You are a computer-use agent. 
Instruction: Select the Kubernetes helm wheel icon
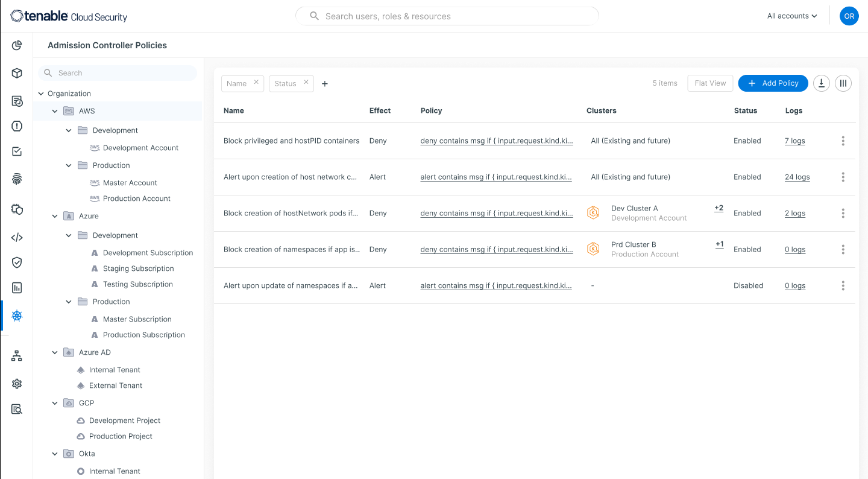pyautogui.click(x=17, y=316)
